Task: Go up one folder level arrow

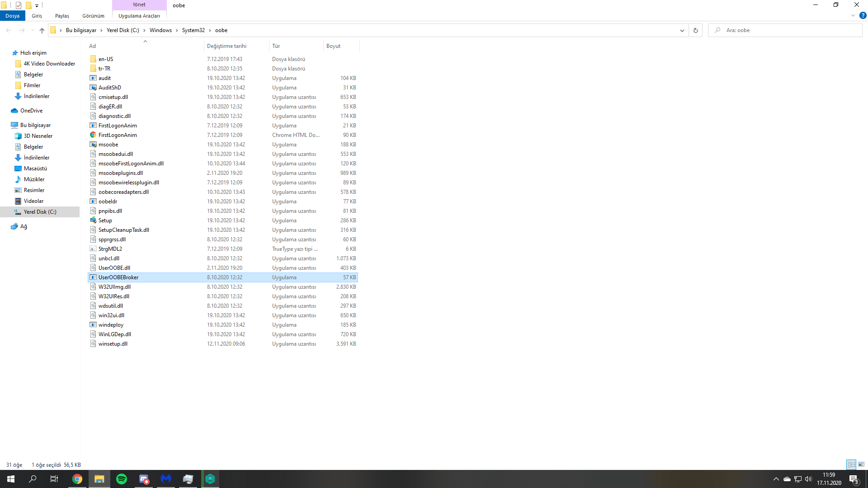Action: coord(42,30)
